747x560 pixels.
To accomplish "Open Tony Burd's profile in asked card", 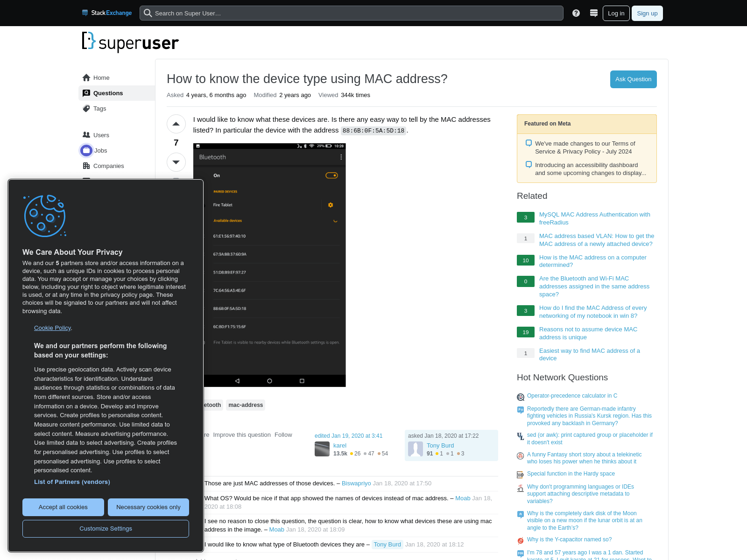I will point(440,446).
